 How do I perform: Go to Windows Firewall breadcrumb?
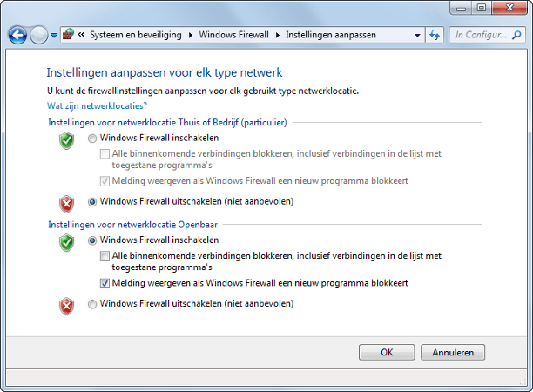pos(235,36)
